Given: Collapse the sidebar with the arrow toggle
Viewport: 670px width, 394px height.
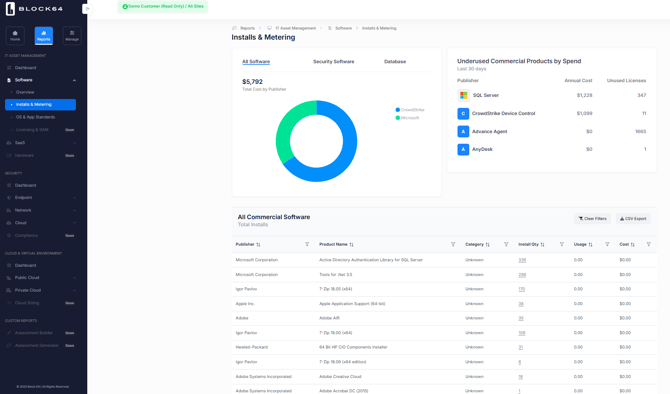Looking at the screenshot, I should click(x=87, y=9).
